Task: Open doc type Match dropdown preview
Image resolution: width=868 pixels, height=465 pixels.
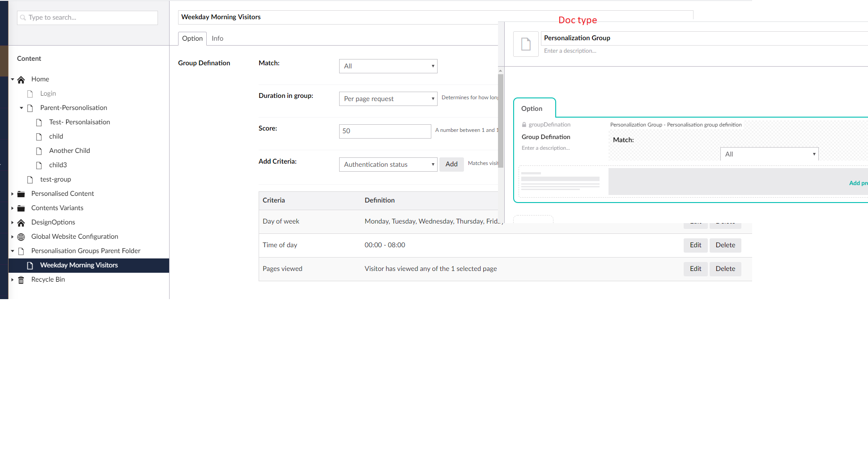Action: 769,154
